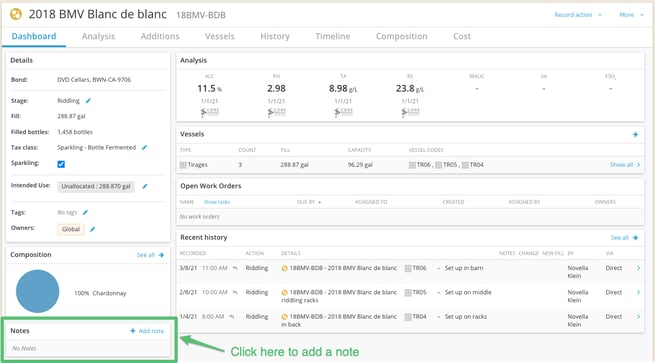Edit the Owners pencil icon
This screenshot has height=363, width=655.
pos(93,229)
